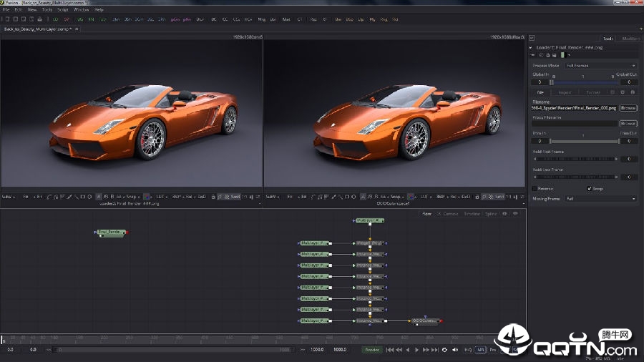This screenshot has width=644, height=362.
Task: Select the OCIOColorspace node in flow
Action: pyautogui.click(x=424, y=321)
